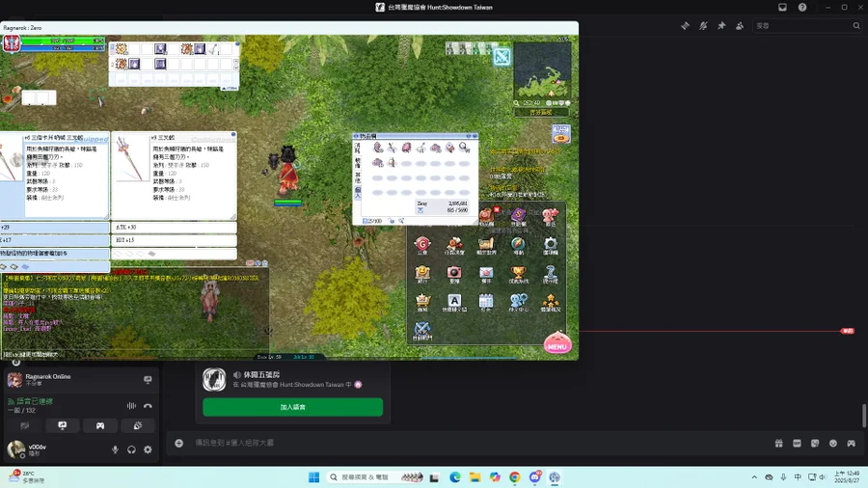Click Windows Start button
The image size is (868, 488).
(313, 477)
